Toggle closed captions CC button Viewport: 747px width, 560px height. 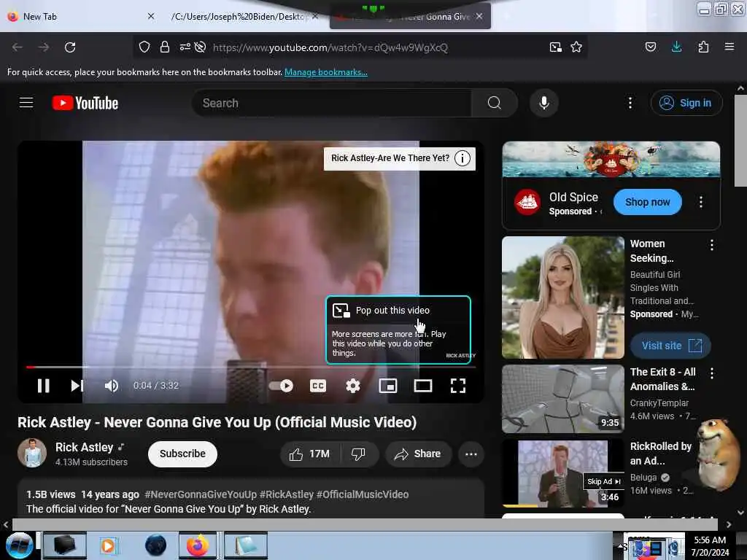click(x=318, y=386)
